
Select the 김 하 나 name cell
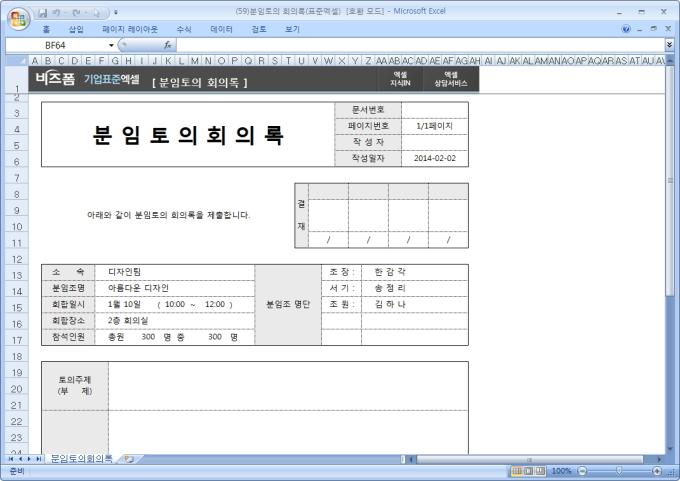pyautogui.click(x=415, y=304)
